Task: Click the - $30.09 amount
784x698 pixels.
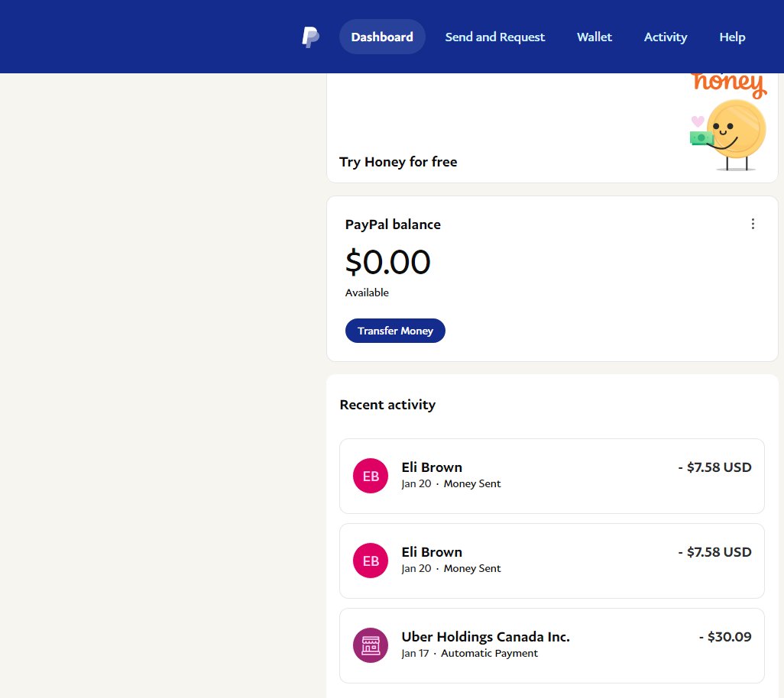Action: (725, 637)
